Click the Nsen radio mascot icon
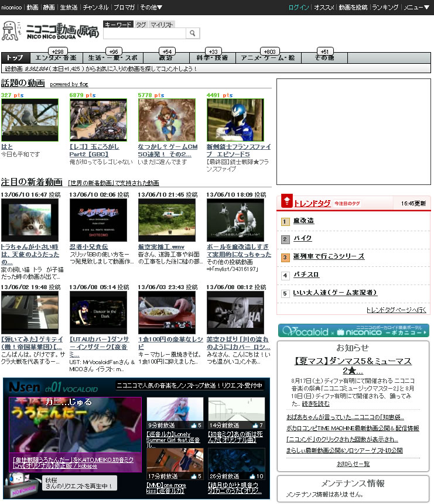Viewport: 434px width, 504px height. point(22,485)
